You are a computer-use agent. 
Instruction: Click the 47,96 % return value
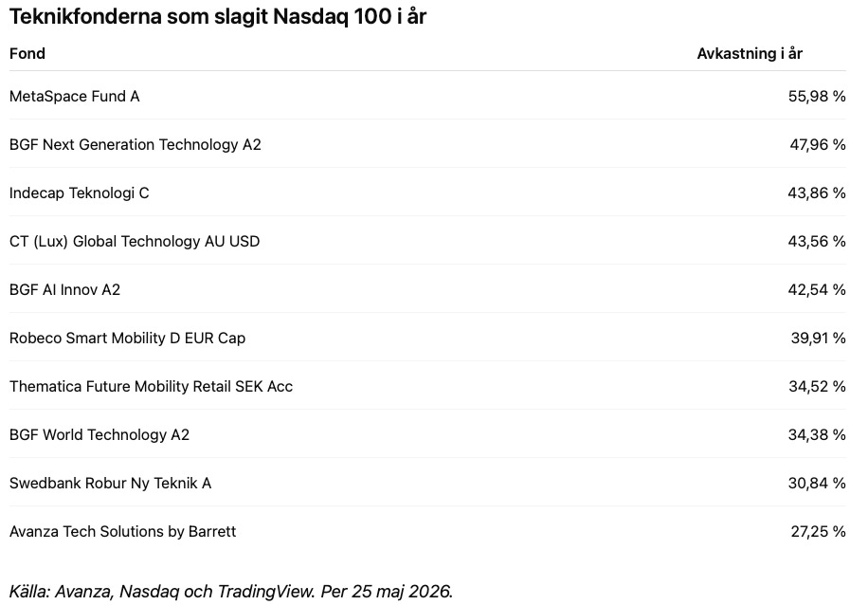pos(818,144)
